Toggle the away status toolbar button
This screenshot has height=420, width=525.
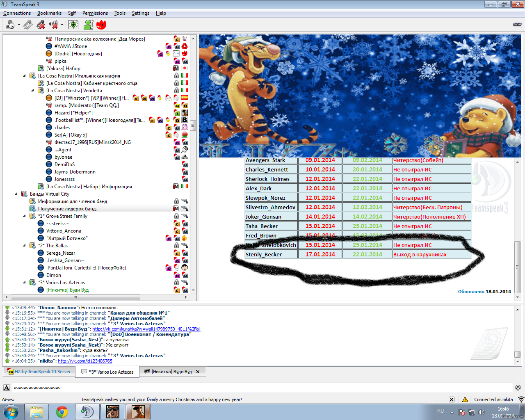click(10, 25)
